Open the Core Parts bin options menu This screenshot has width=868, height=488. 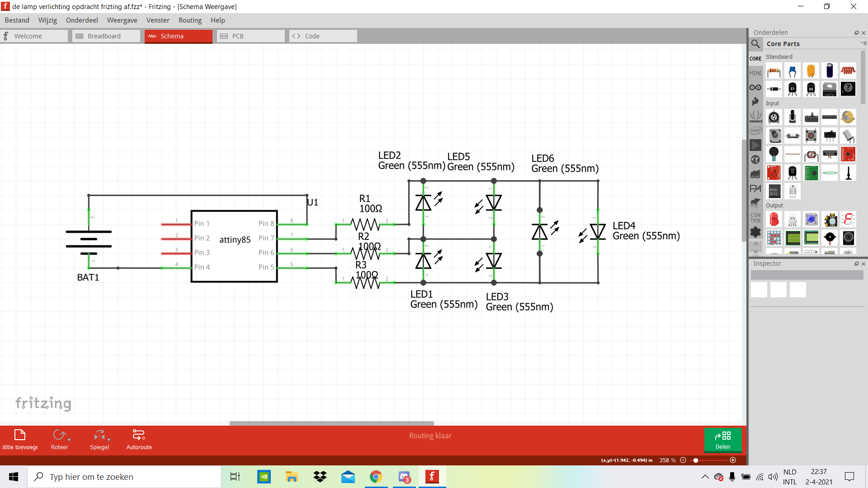click(863, 43)
